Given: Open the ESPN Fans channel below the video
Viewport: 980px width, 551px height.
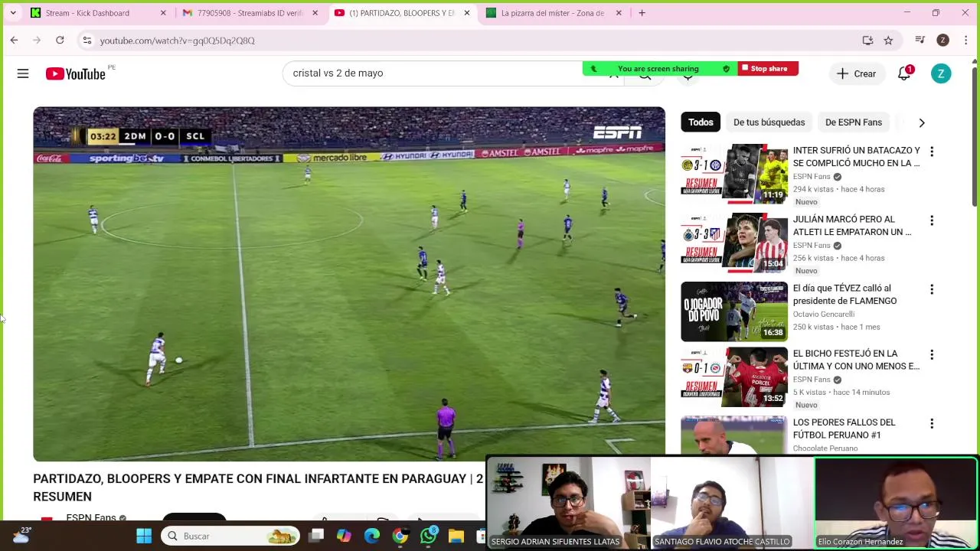Looking at the screenshot, I should [90, 517].
